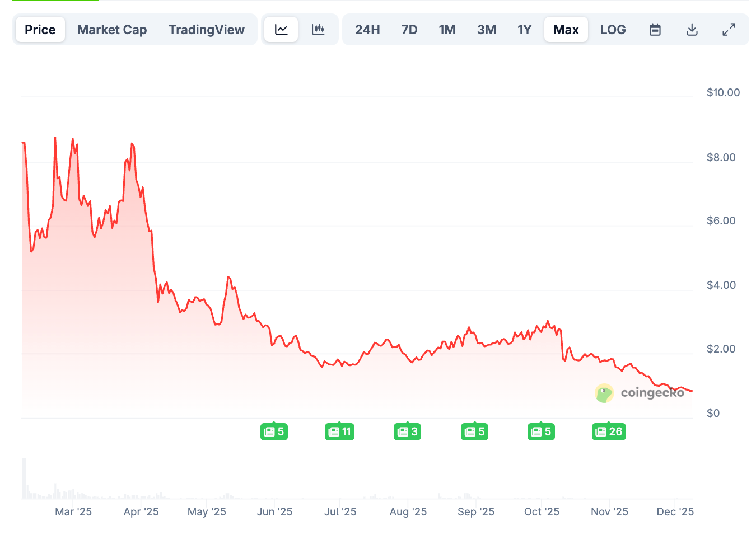
Task: Click the CoinGecko watermark logo
Action: [640, 393]
